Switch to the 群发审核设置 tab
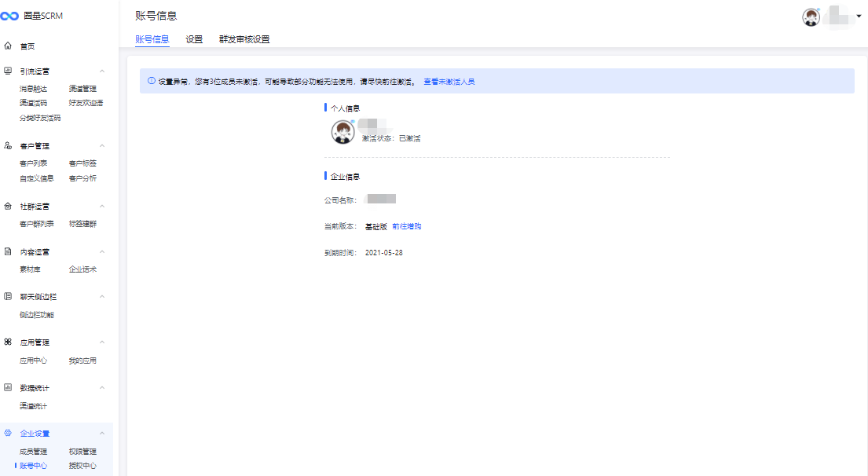This screenshot has width=868, height=476. pos(244,39)
